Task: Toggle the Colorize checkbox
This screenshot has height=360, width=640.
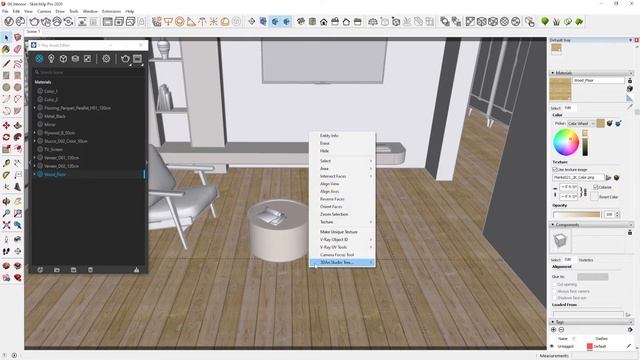Action: pos(596,187)
